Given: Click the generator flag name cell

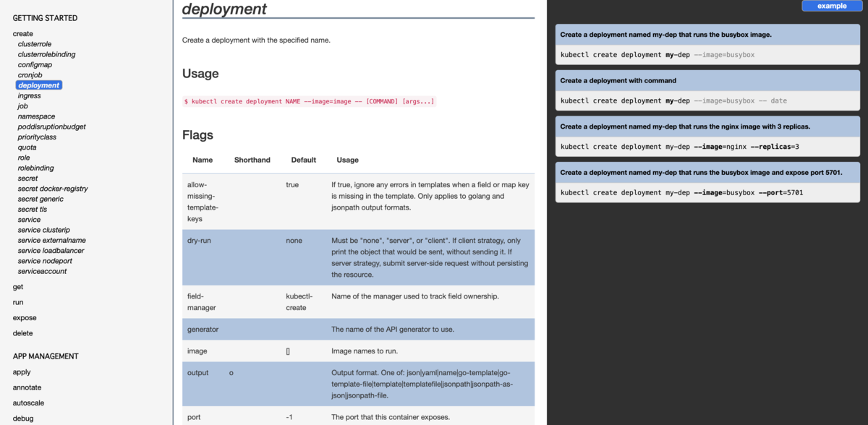Looking at the screenshot, I should (x=203, y=329).
